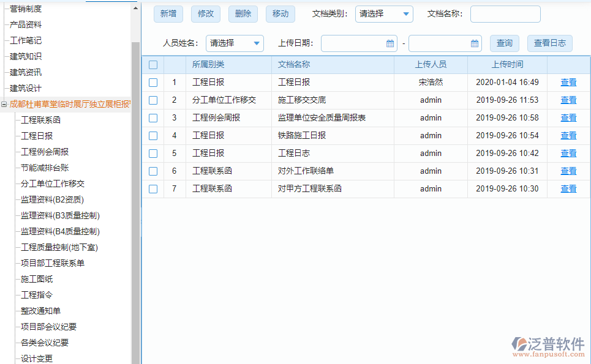Check the checkbox for the 对甲方工程联系函 row
The height and width of the screenshot is (364, 591).
(152, 189)
